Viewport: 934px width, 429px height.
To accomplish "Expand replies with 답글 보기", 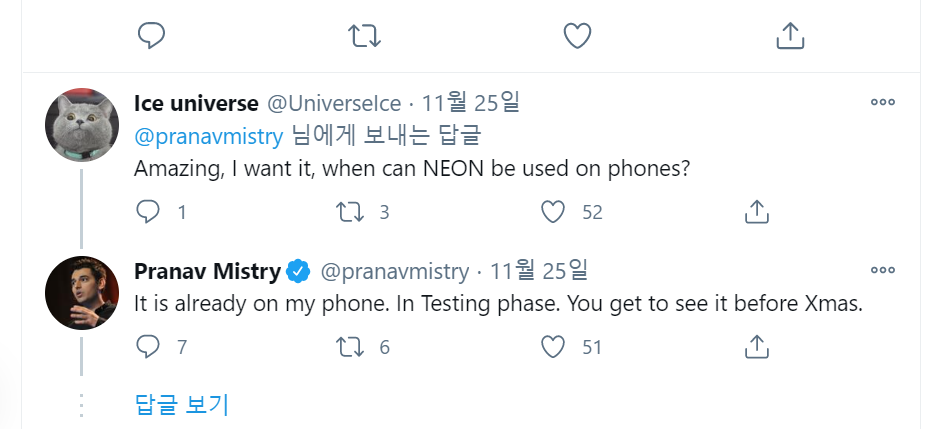I will point(182,404).
